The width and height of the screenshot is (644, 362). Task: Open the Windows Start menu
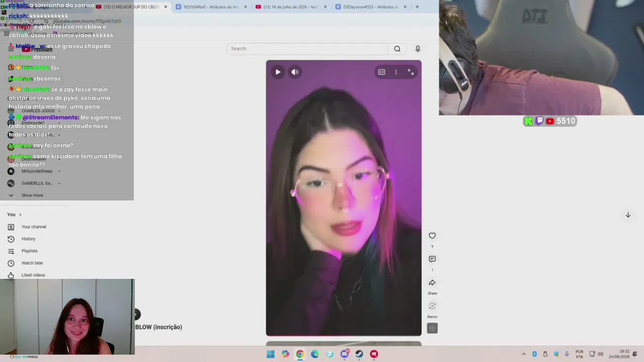pyautogui.click(x=271, y=354)
